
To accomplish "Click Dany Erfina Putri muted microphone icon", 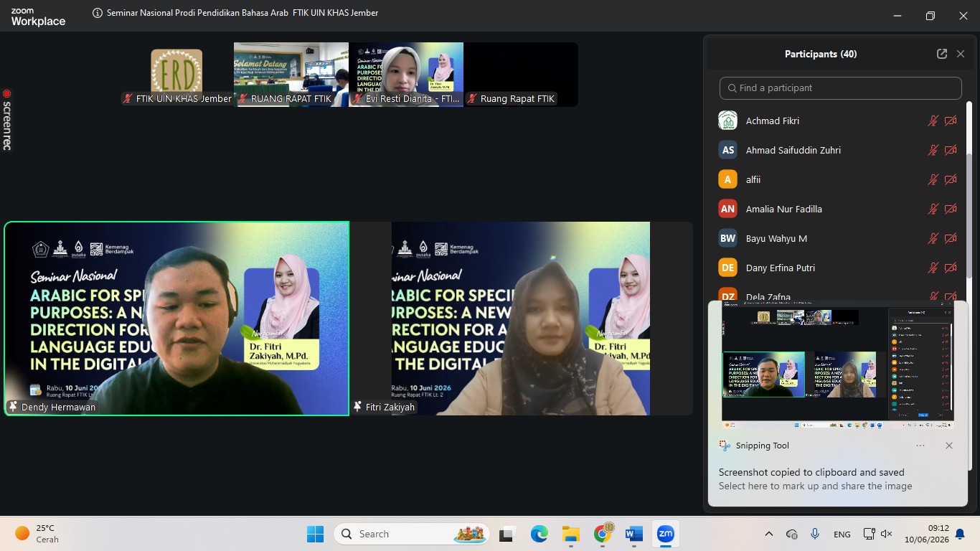I will pos(933,268).
